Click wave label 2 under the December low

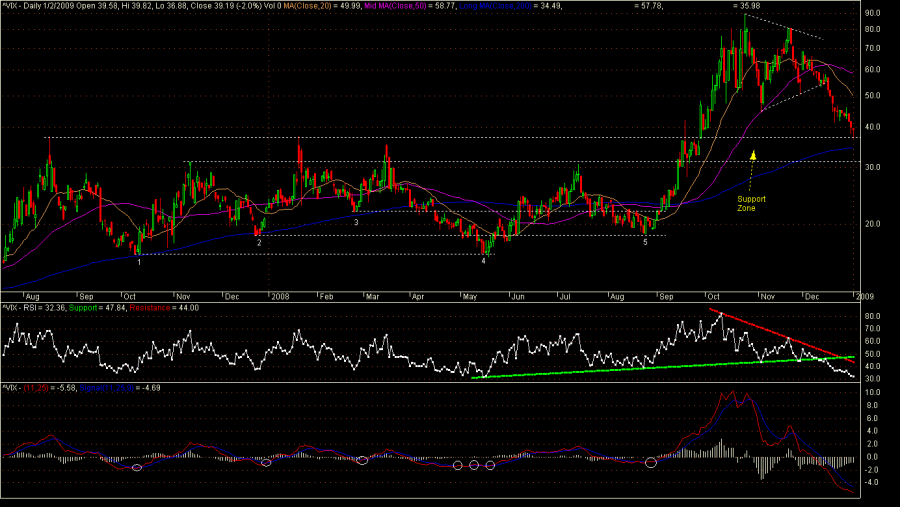pyautogui.click(x=259, y=243)
